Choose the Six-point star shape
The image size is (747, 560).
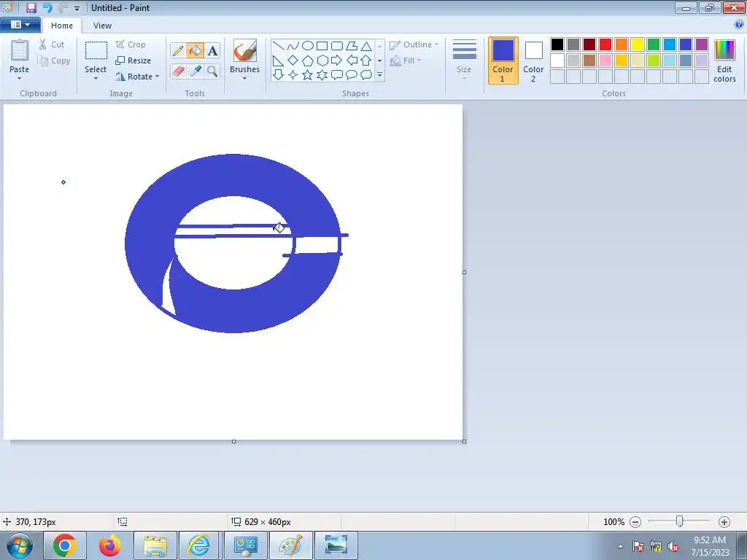(322, 75)
